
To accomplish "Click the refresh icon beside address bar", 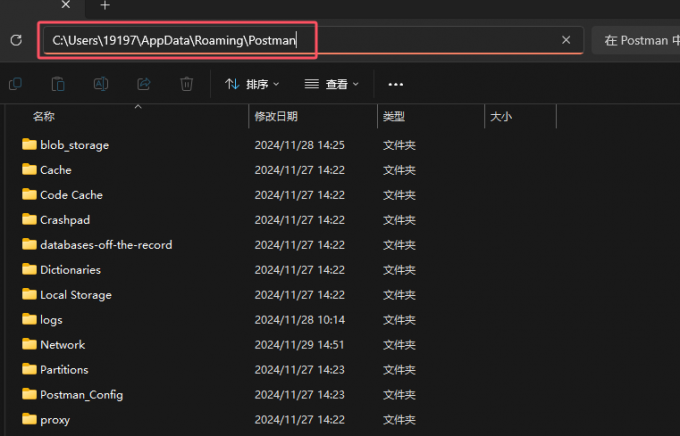I will coord(16,40).
